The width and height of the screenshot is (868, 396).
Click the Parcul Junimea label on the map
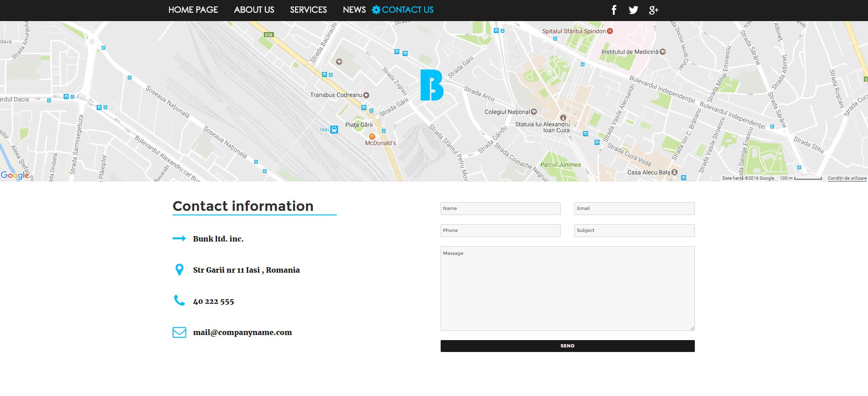561,165
